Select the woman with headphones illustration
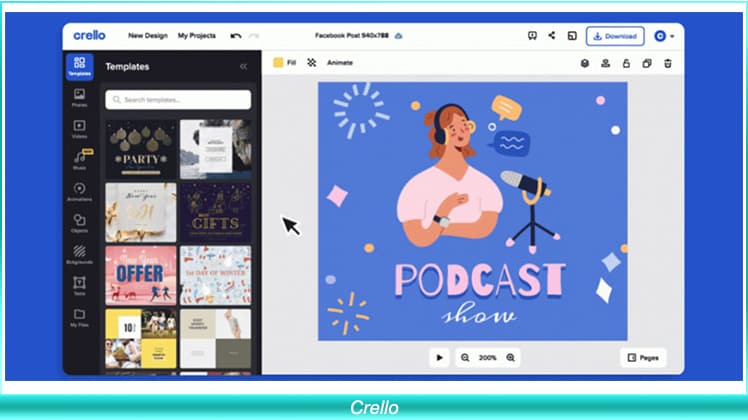Image resolution: width=748 pixels, height=420 pixels. click(448, 174)
